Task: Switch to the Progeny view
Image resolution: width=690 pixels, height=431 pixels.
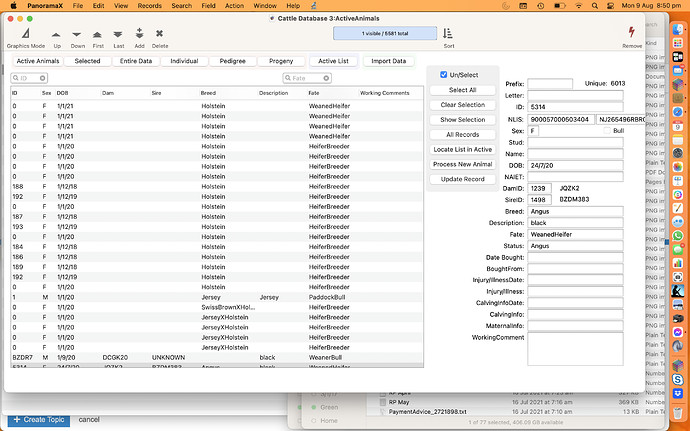Action: (x=281, y=61)
